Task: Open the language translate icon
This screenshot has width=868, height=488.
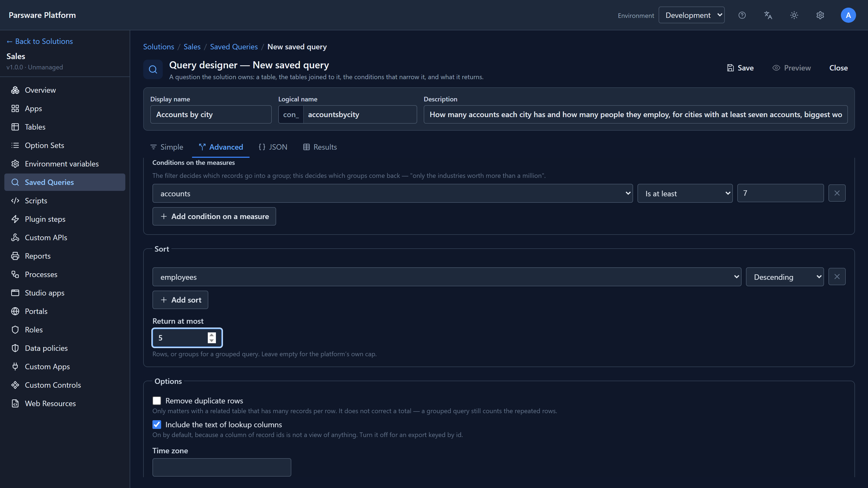Action: click(768, 15)
